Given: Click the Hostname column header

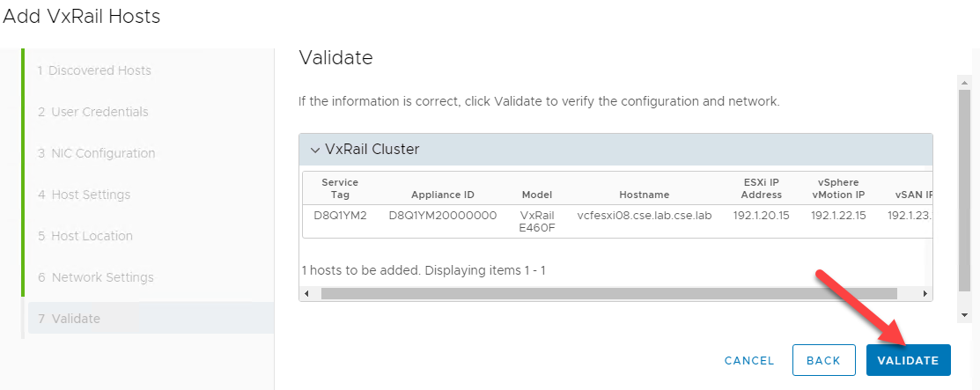Looking at the screenshot, I should (x=644, y=195).
